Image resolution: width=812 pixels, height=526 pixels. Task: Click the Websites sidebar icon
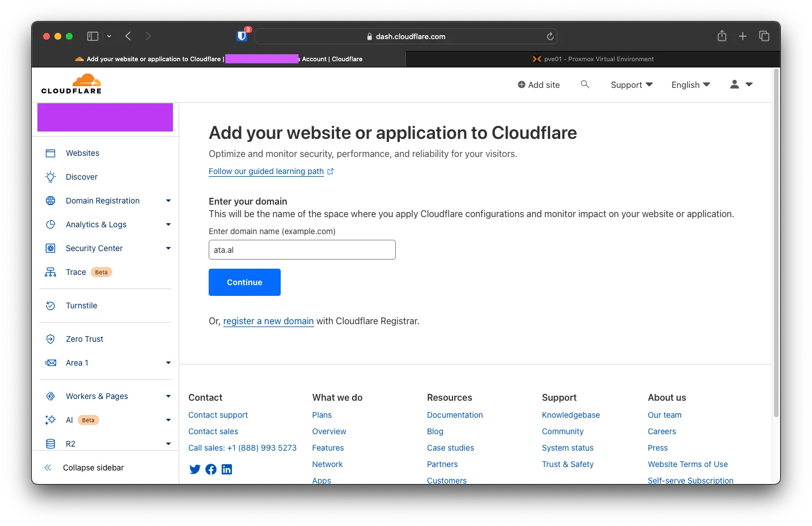[x=50, y=153]
